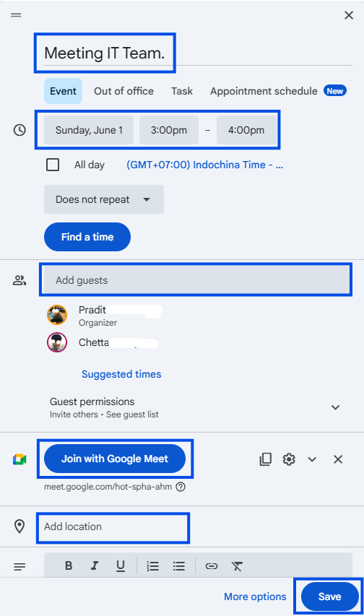This screenshot has height=616, width=364.
Task: Change the 3:00pm start time
Action: coord(169,130)
